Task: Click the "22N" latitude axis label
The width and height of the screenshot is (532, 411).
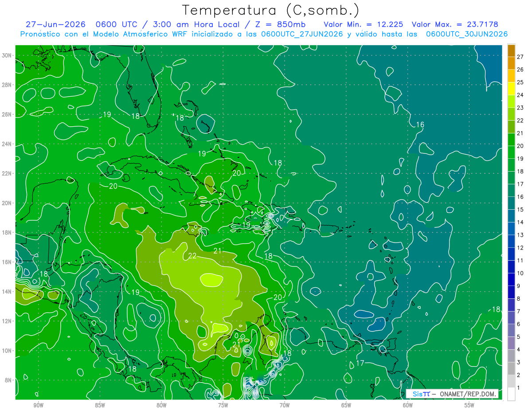Action: tap(7, 173)
